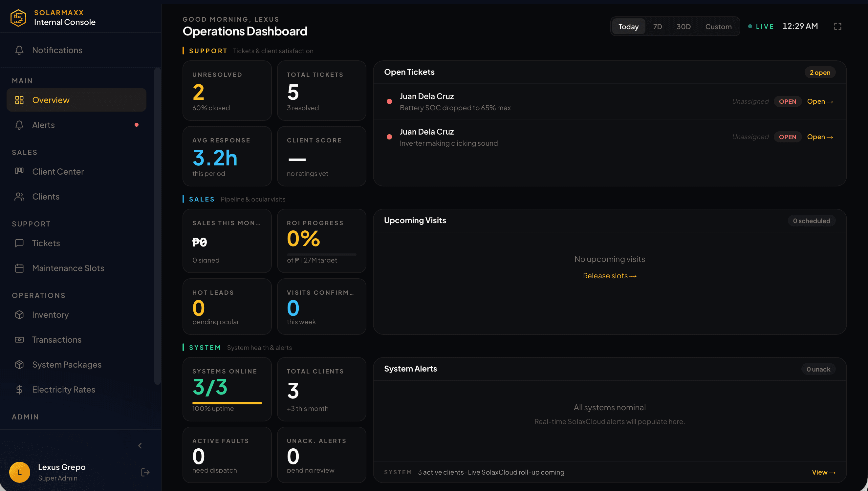Click the Visits Confirmed card
This screenshot has height=491, width=868.
[321, 307]
